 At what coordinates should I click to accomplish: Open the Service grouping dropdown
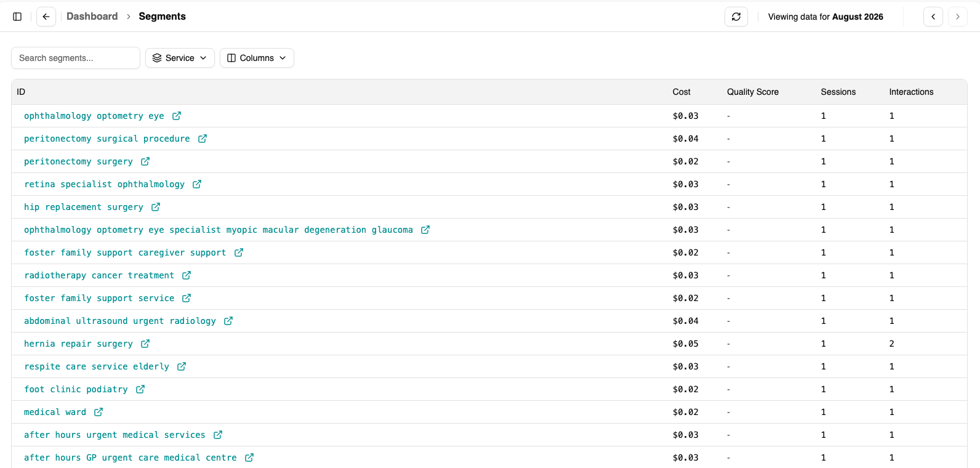pyautogui.click(x=180, y=58)
